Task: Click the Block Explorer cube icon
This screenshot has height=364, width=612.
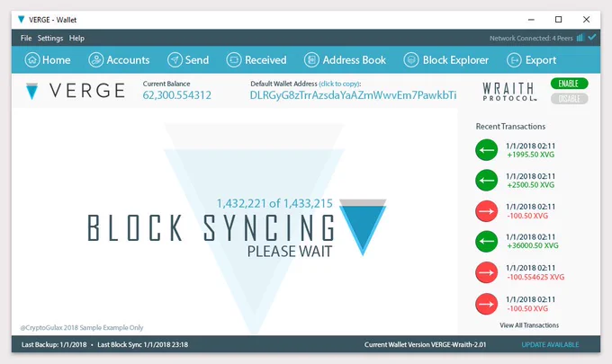Action: pos(411,60)
